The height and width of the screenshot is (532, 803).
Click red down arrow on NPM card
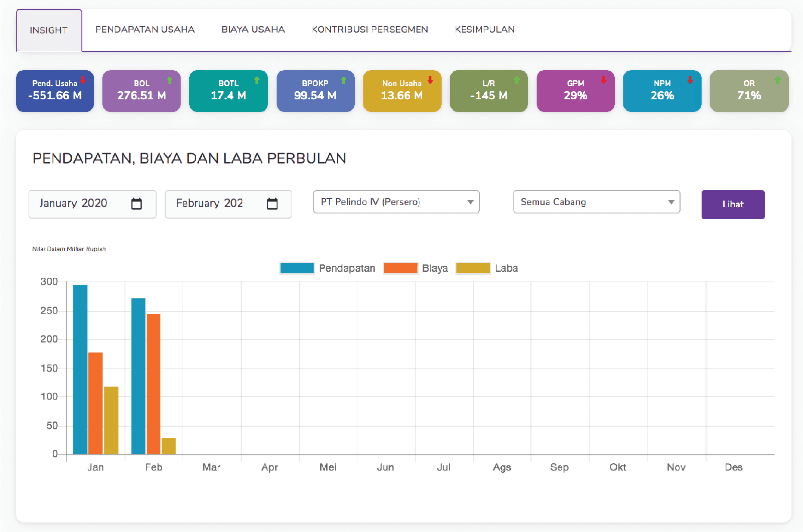point(691,80)
